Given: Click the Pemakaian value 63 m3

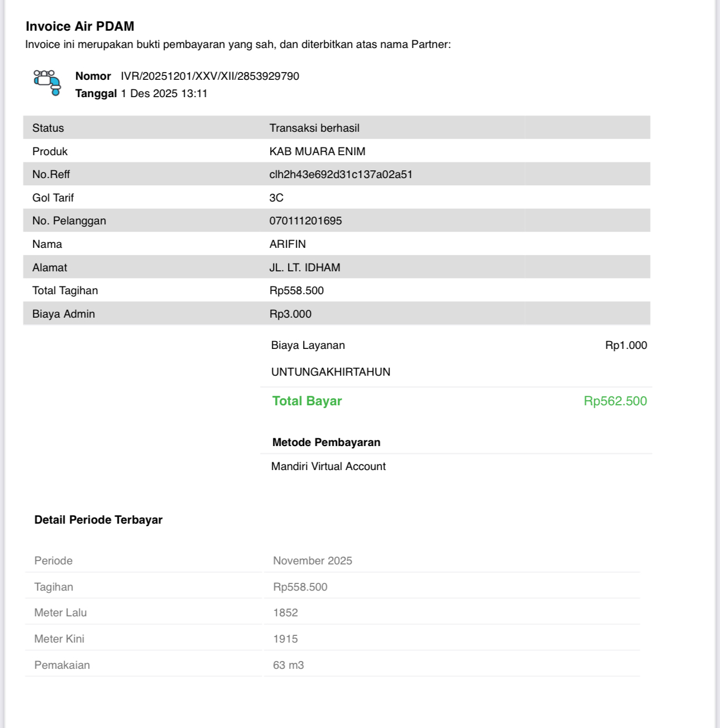Looking at the screenshot, I should coord(288,665).
